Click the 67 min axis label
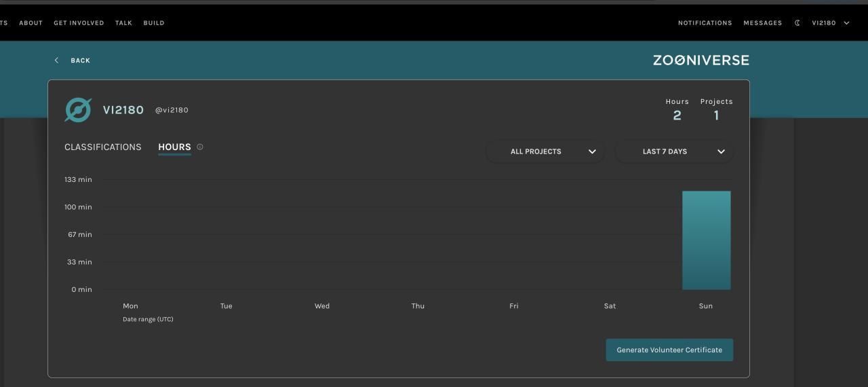This screenshot has width=868, height=387. pyautogui.click(x=79, y=234)
